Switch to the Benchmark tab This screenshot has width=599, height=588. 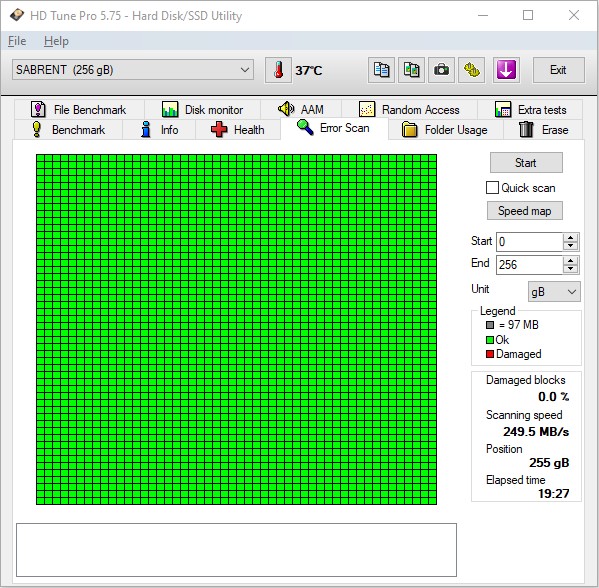point(68,130)
